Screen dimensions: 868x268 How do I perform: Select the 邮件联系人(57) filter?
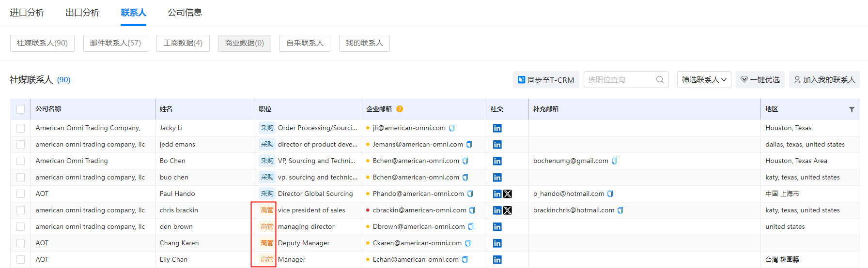pyautogui.click(x=115, y=43)
